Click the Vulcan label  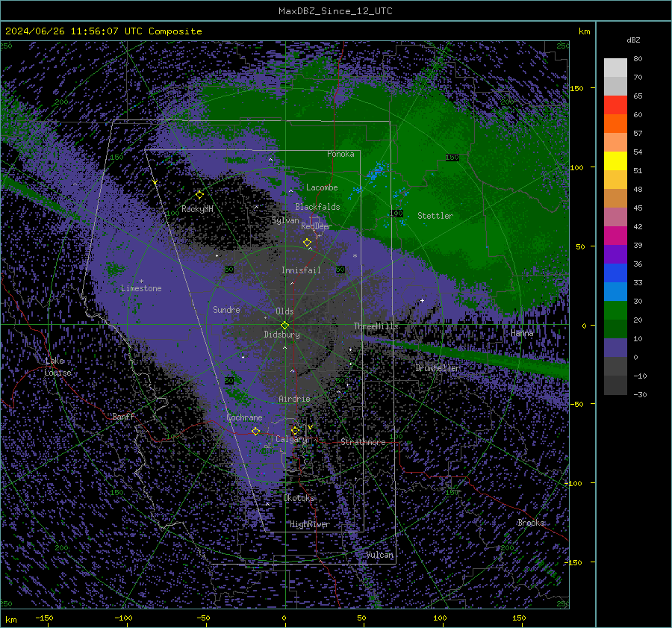(380, 555)
